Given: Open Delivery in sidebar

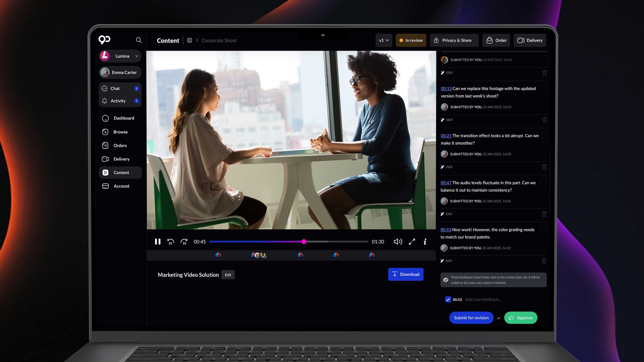Looking at the screenshot, I should pyautogui.click(x=120, y=159).
